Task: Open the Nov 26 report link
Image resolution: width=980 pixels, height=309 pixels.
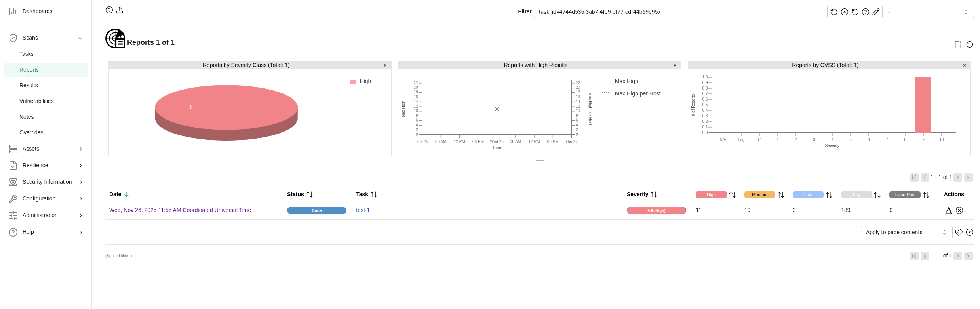Action: pyautogui.click(x=180, y=210)
